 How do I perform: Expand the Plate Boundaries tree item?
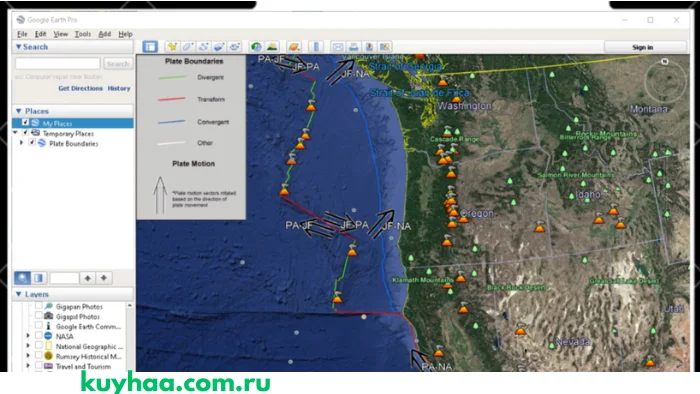pyautogui.click(x=21, y=143)
